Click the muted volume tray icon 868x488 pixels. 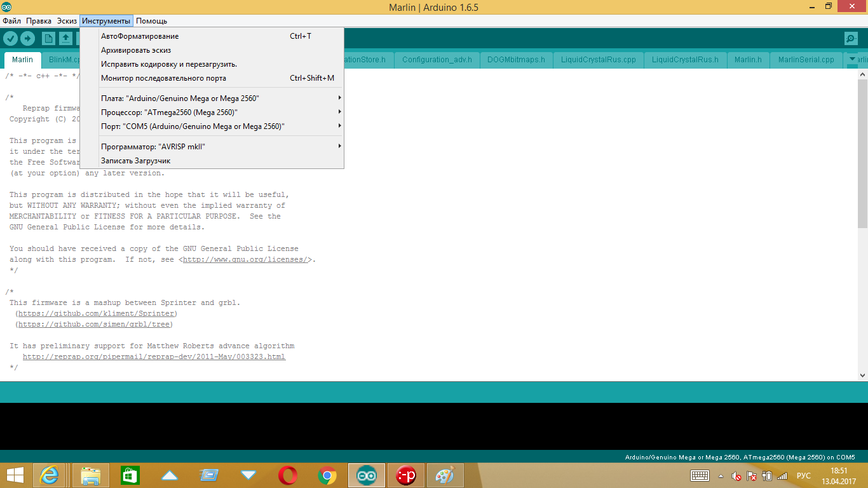pyautogui.click(x=736, y=475)
